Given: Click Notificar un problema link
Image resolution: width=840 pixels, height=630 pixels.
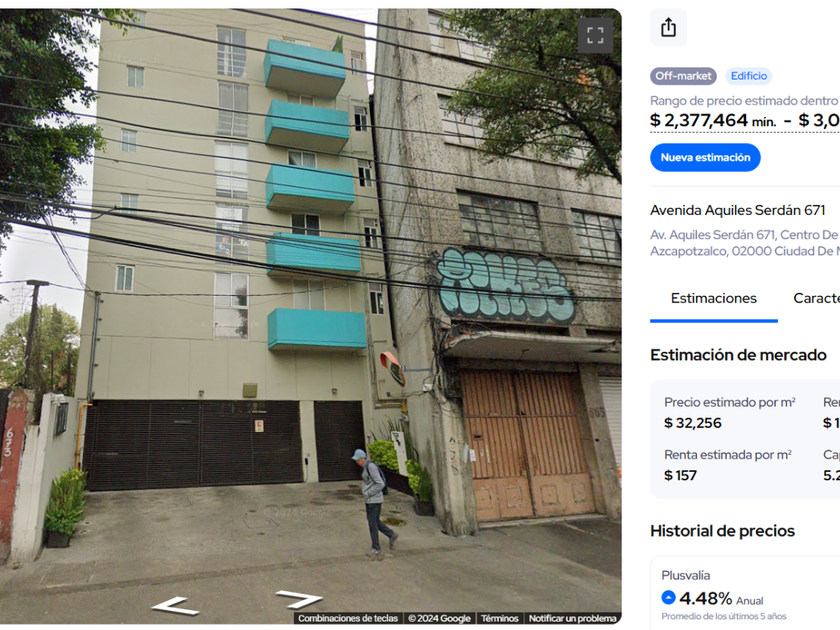Looking at the screenshot, I should point(572,618).
